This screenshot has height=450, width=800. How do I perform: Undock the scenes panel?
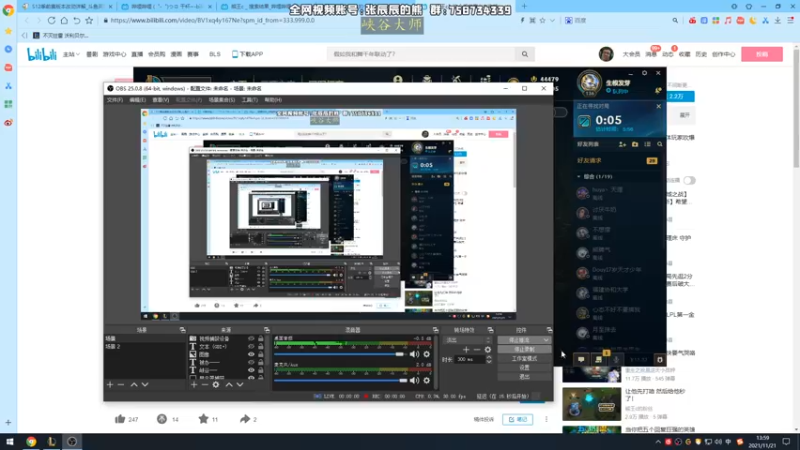click(x=182, y=330)
